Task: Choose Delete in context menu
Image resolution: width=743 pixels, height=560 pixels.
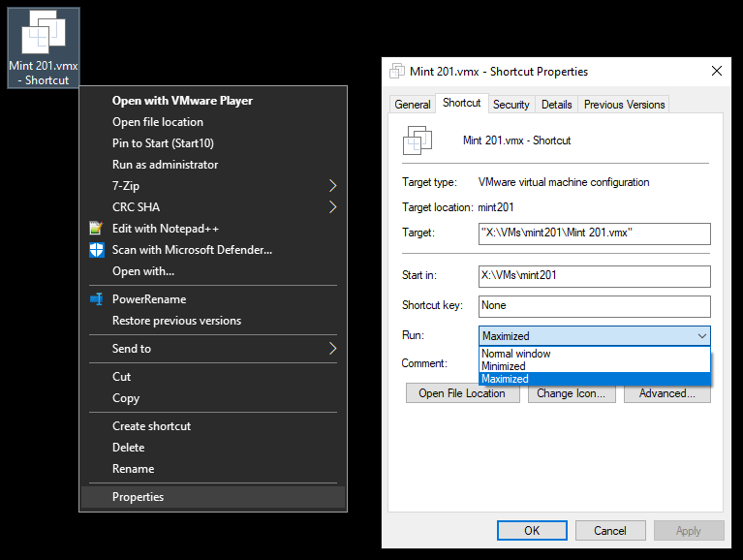Action: click(x=213, y=448)
